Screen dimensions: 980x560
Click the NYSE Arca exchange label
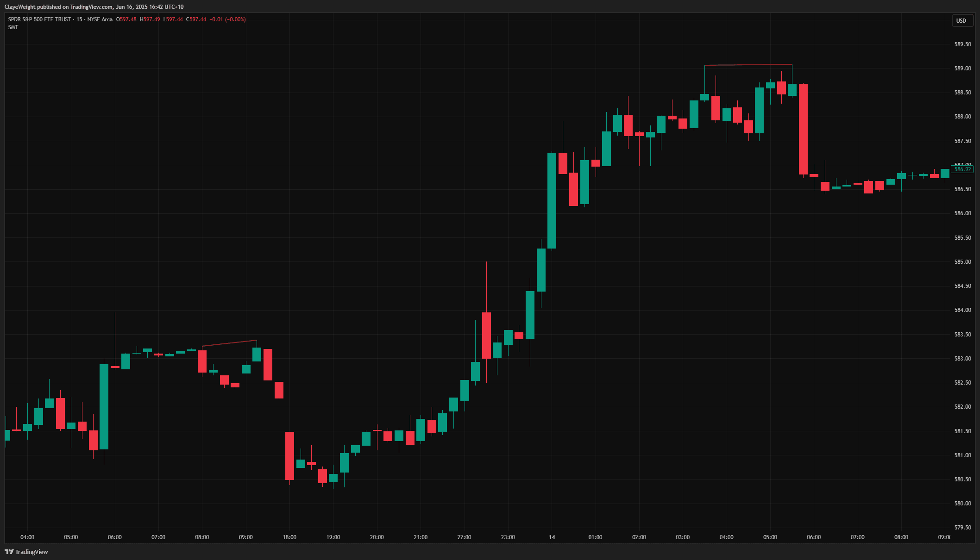coord(100,19)
